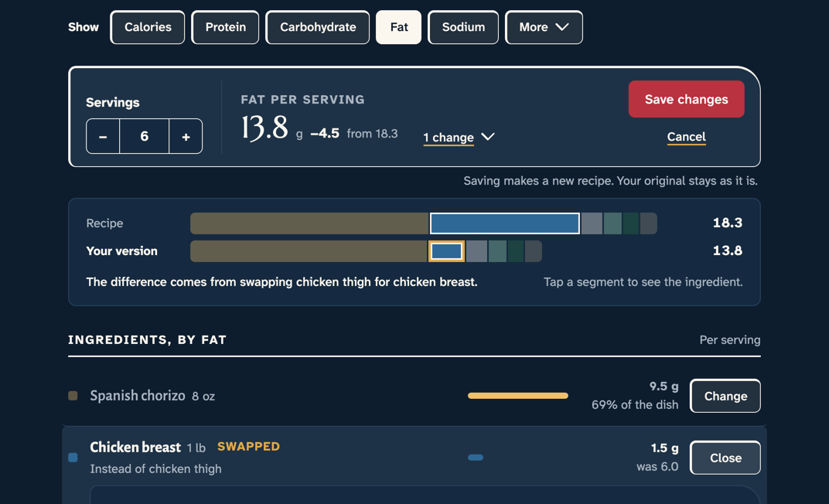Close the Chicken breast swap panel
Viewport: 829px width, 504px height.
(725, 458)
